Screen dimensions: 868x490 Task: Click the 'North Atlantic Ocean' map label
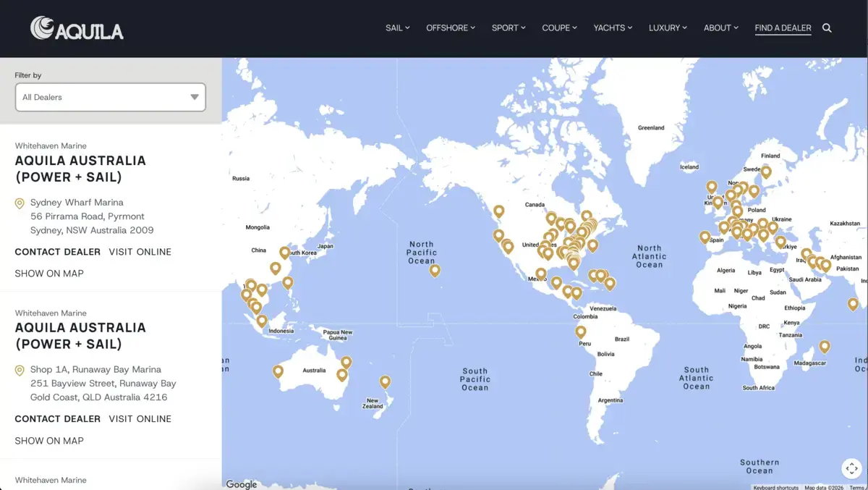650,256
